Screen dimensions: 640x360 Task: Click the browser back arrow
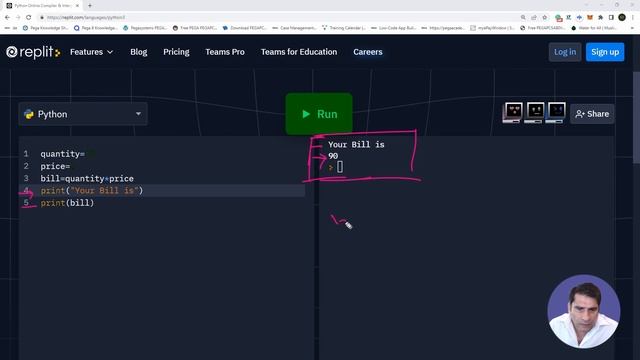[x=7, y=18]
